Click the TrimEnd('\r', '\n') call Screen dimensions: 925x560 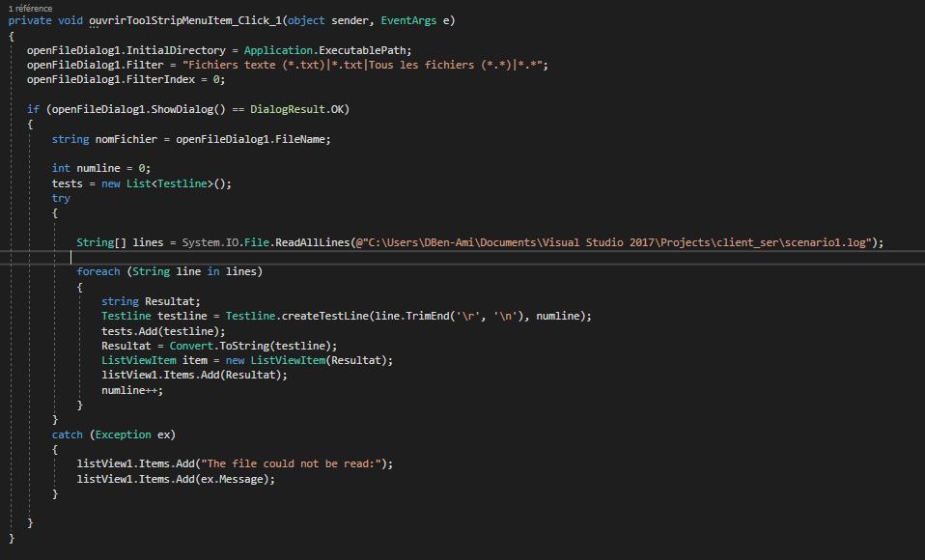tap(467, 317)
